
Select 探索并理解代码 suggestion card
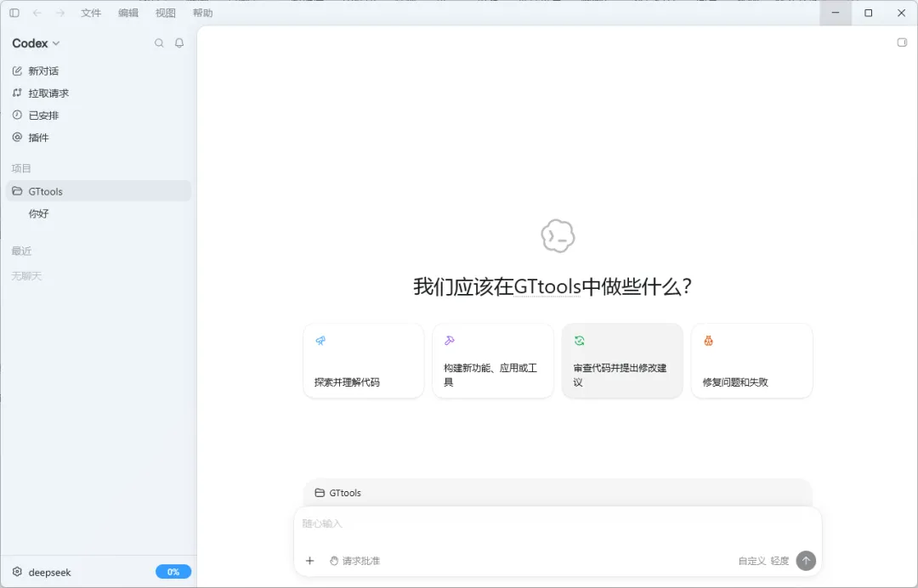click(364, 361)
